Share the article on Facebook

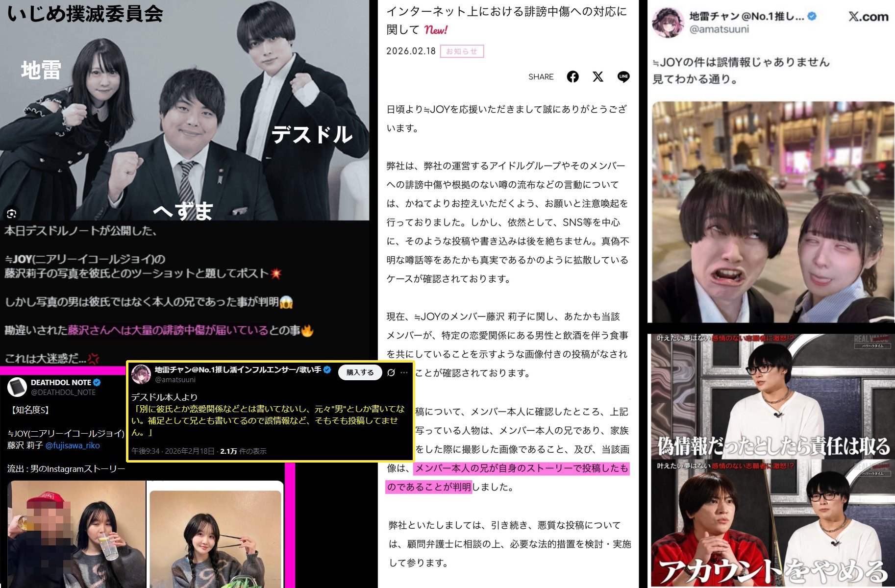[x=572, y=76]
